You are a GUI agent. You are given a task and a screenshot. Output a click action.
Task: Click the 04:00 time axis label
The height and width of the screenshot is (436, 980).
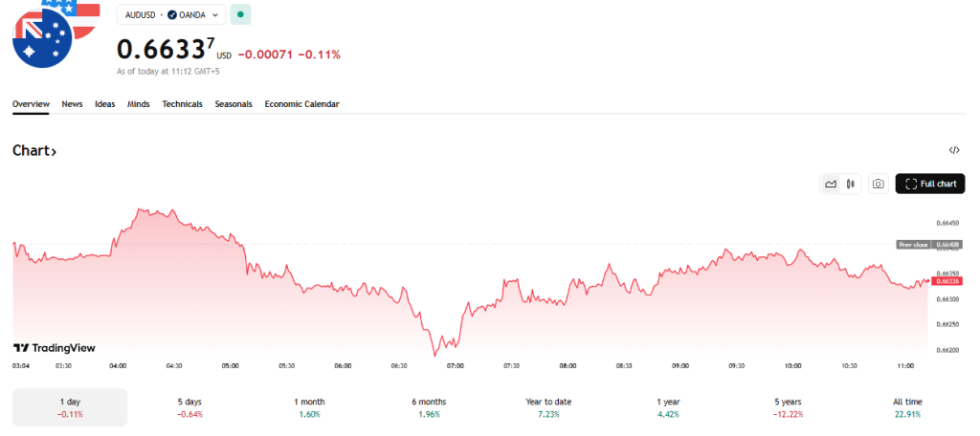[118, 366]
